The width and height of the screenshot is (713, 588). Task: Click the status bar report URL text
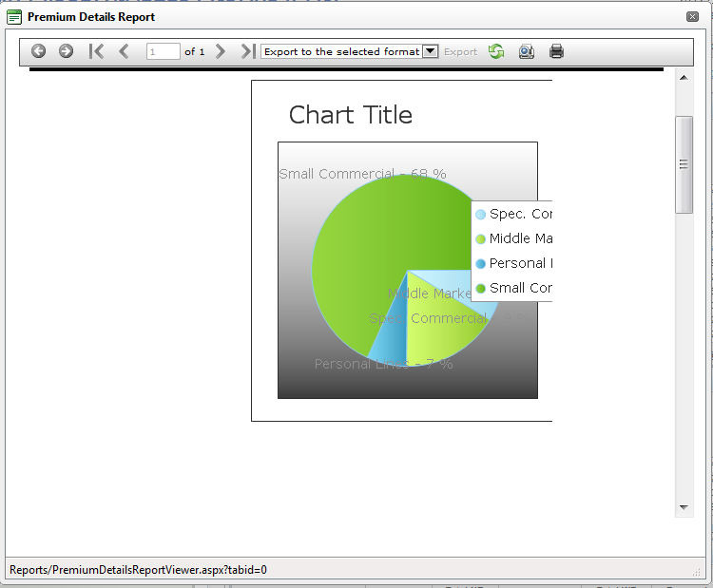coord(138,570)
